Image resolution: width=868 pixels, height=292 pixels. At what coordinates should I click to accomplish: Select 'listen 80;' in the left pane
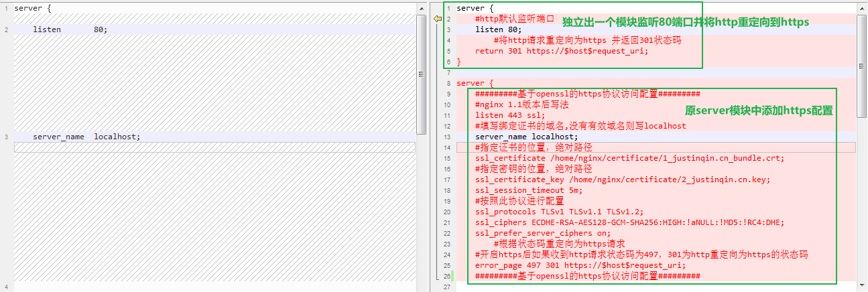(70, 29)
